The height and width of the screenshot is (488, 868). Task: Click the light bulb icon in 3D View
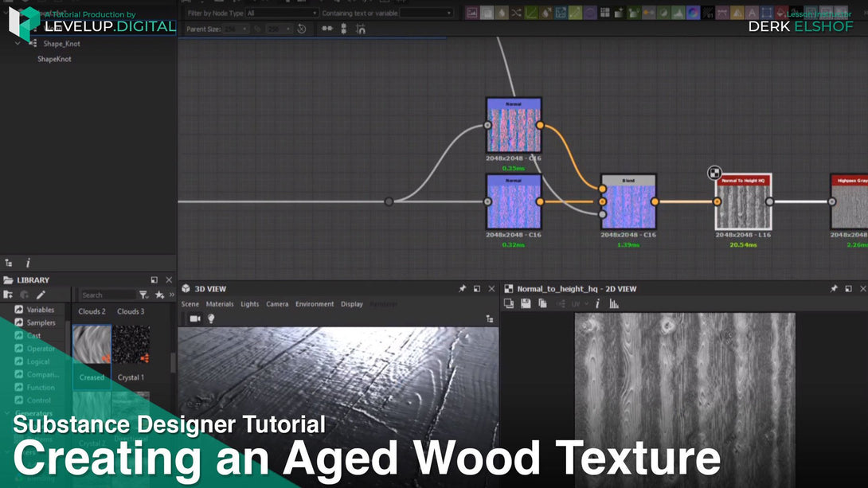click(211, 318)
